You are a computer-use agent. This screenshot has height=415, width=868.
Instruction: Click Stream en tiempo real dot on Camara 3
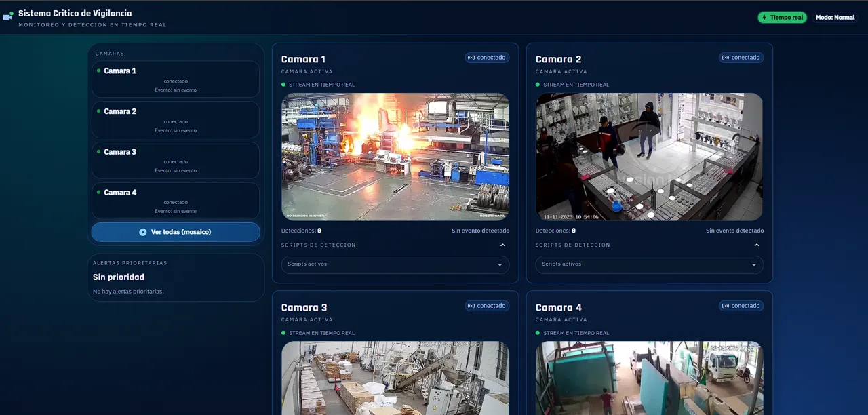coord(283,333)
